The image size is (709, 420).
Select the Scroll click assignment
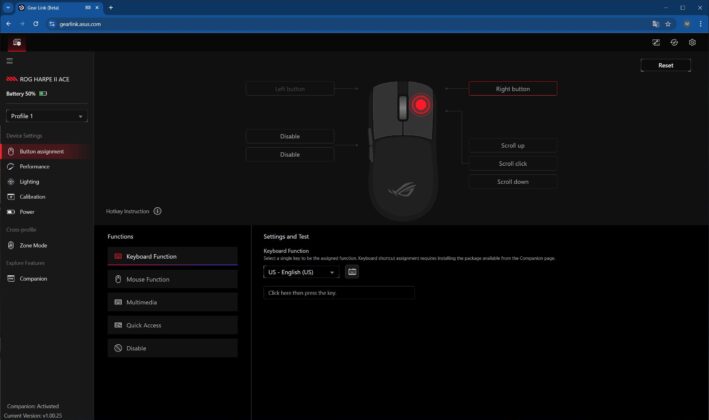[x=513, y=164]
